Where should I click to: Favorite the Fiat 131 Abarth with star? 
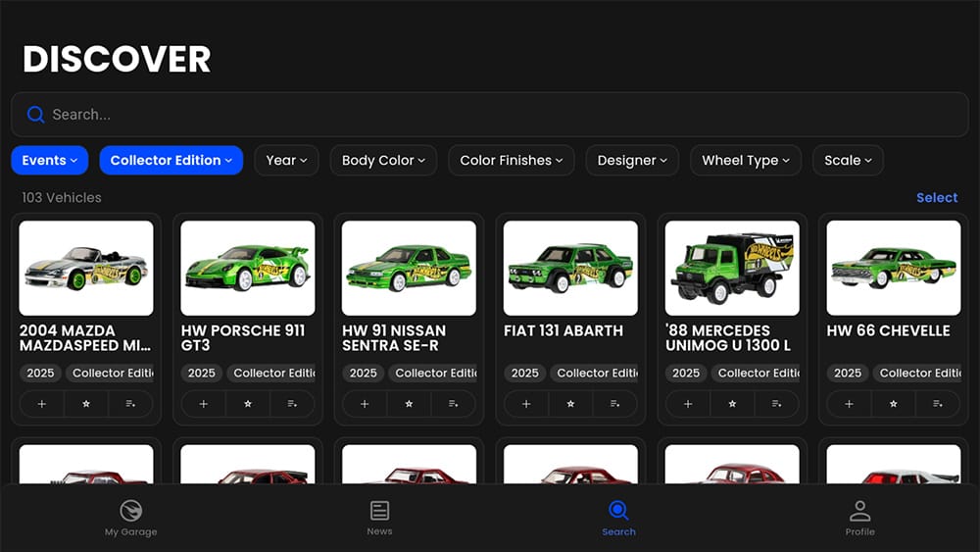[570, 404]
